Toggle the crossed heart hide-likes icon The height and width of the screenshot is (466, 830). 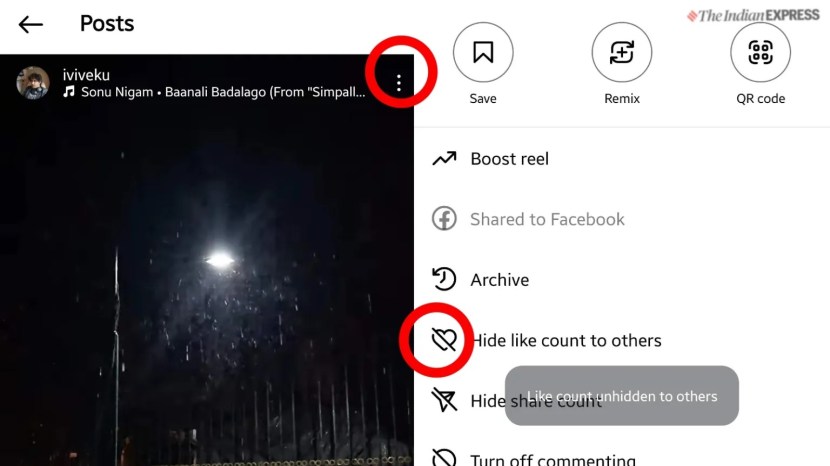[444, 339]
